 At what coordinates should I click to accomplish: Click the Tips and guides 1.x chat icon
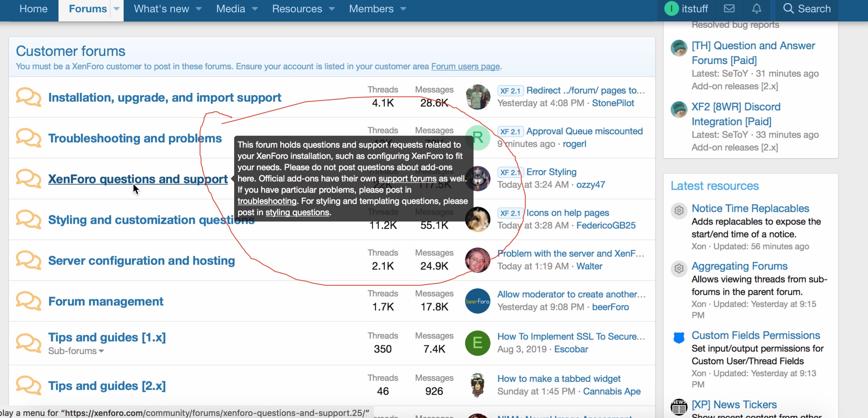point(29,343)
